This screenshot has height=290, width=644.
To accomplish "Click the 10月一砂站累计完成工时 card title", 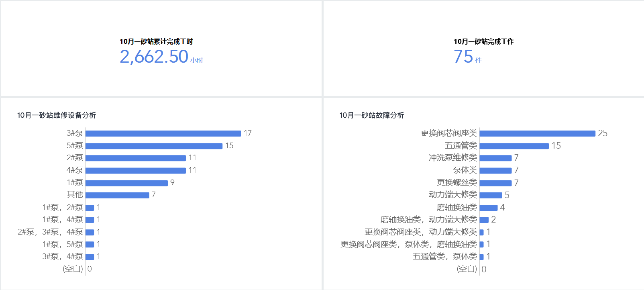I will (x=156, y=41).
